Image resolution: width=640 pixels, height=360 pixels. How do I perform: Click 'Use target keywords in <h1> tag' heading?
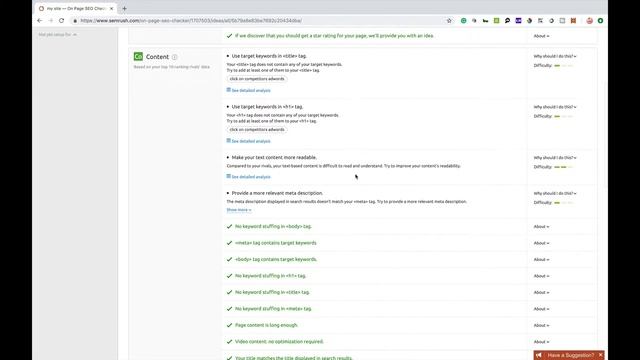(x=267, y=107)
